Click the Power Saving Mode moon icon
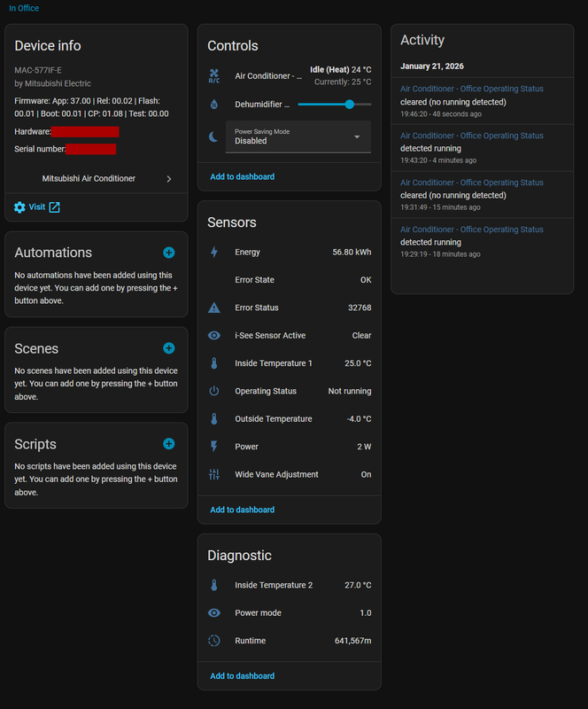588x709 pixels. [x=213, y=136]
